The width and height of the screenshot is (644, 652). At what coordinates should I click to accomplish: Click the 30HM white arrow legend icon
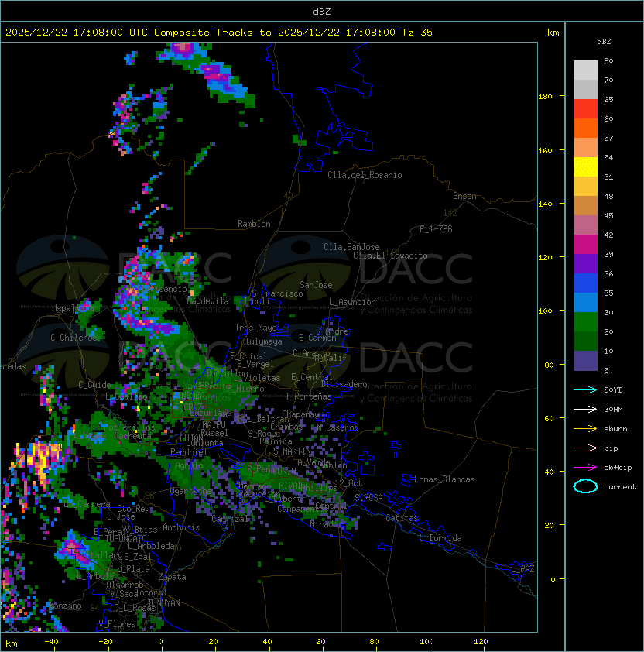pyautogui.click(x=585, y=409)
